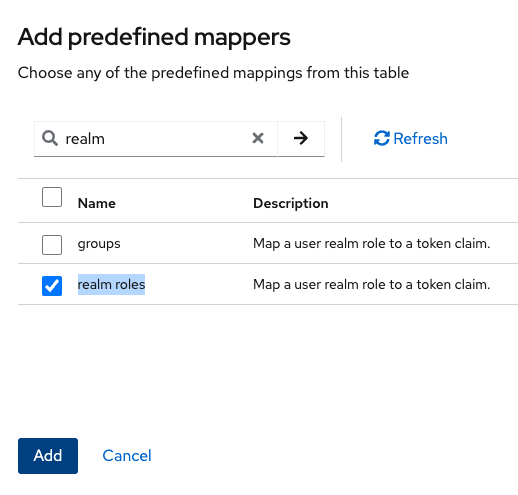Cancel the predefined mappers dialog
Screen dimensions: 518x495
coord(127,456)
